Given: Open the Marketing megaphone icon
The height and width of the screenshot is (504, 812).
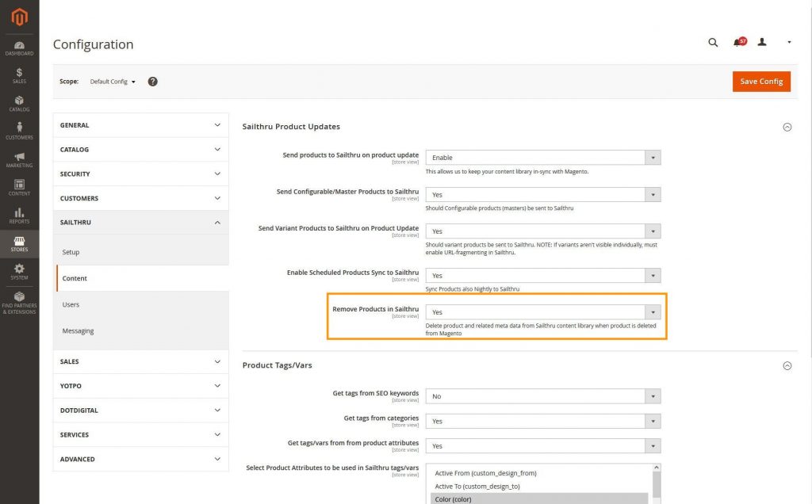Looking at the screenshot, I should 19,159.
